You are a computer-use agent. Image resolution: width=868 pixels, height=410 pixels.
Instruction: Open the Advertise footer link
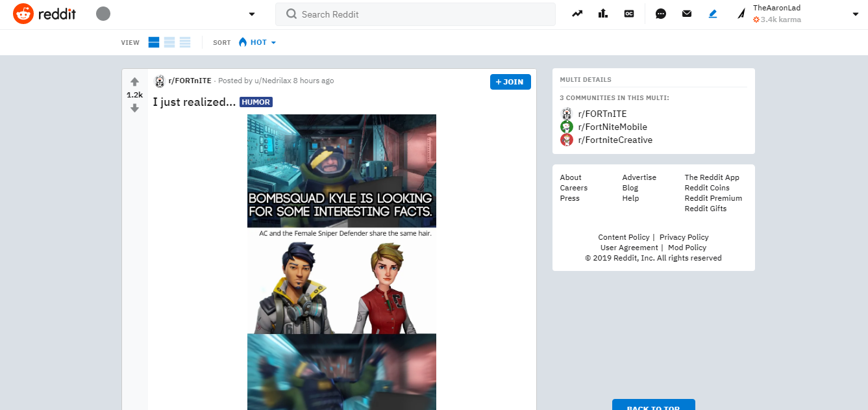639,177
